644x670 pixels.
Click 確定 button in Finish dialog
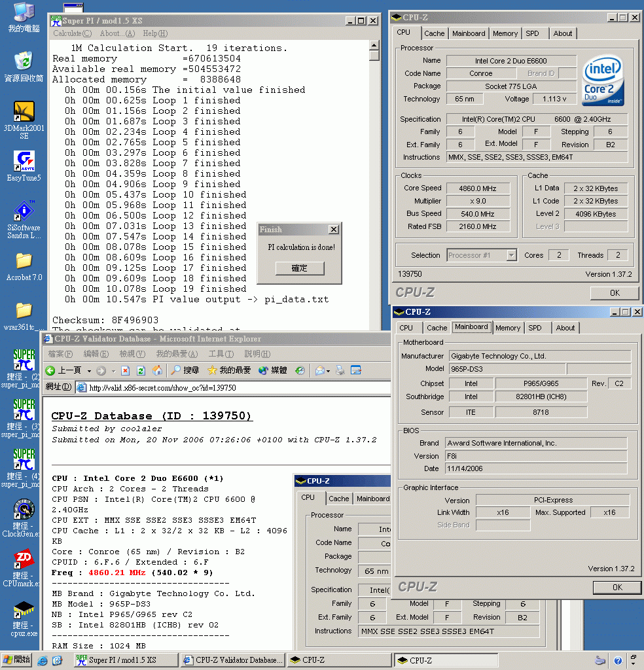pyautogui.click(x=300, y=268)
